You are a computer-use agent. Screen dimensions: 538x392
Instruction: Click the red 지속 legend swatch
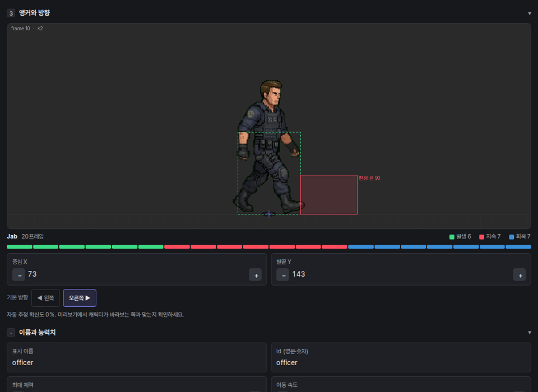click(x=481, y=237)
